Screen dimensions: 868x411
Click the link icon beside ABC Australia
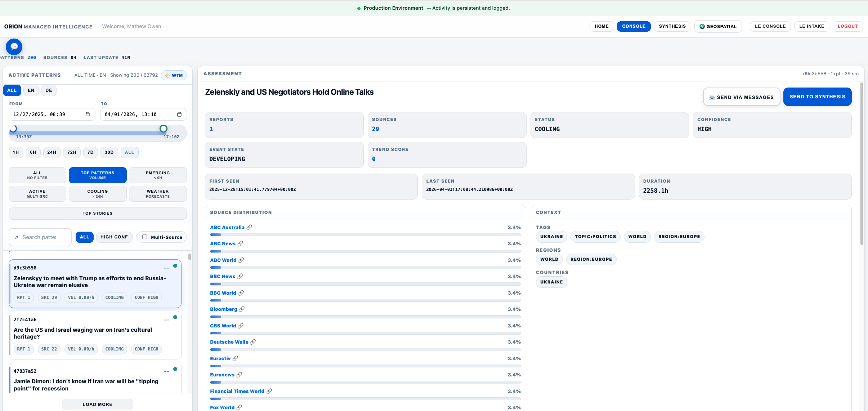tap(250, 227)
